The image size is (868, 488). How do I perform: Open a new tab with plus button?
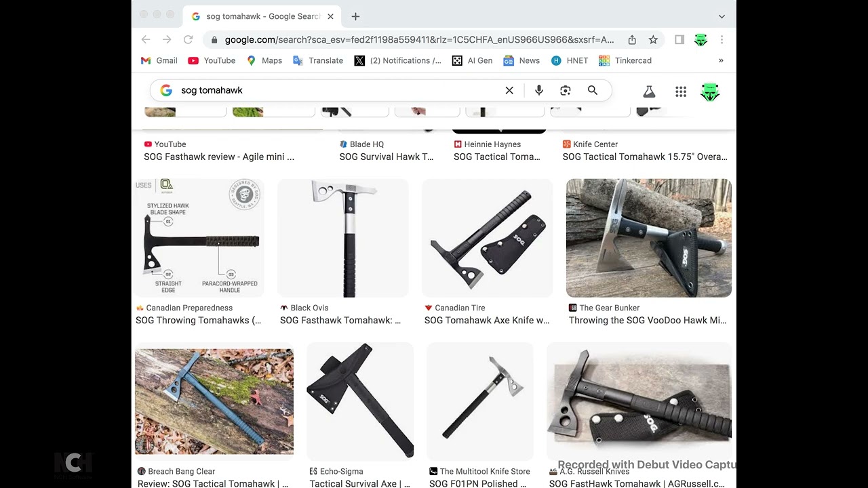point(355,16)
